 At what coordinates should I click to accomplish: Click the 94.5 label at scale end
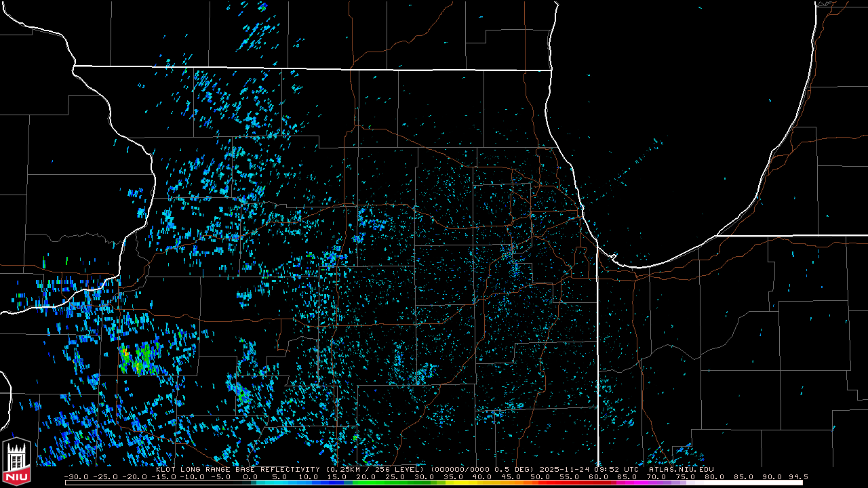pyautogui.click(x=797, y=477)
